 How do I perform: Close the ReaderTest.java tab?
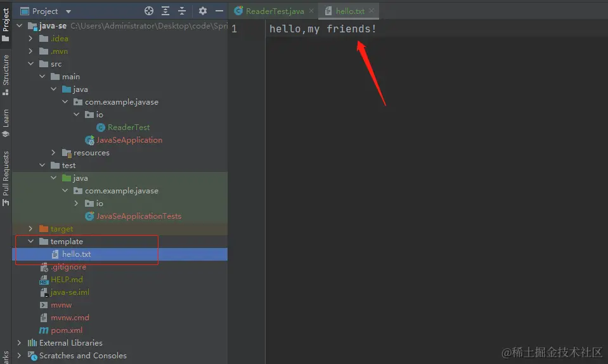point(311,11)
